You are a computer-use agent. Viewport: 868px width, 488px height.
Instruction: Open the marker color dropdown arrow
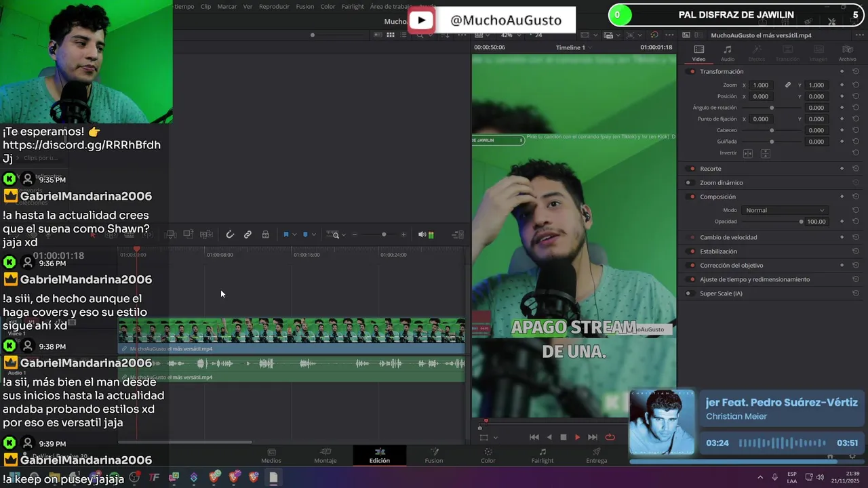pyautogui.click(x=313, y=235)
